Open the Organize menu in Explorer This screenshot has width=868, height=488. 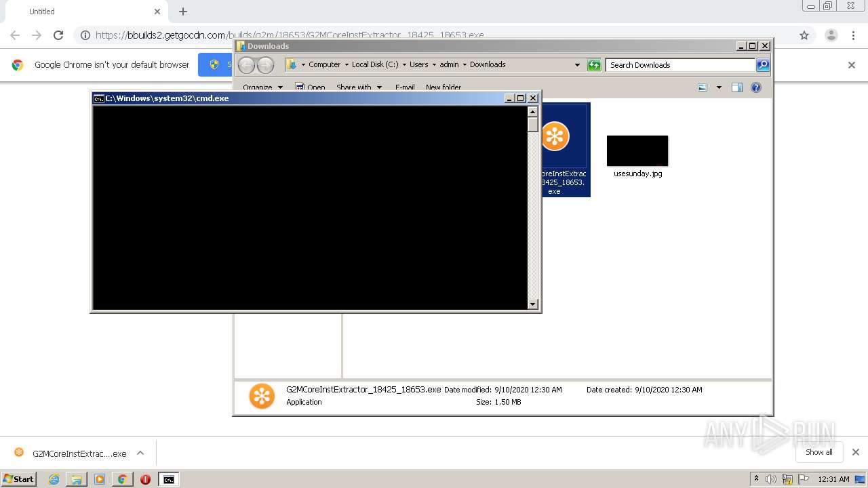[262, 87]
